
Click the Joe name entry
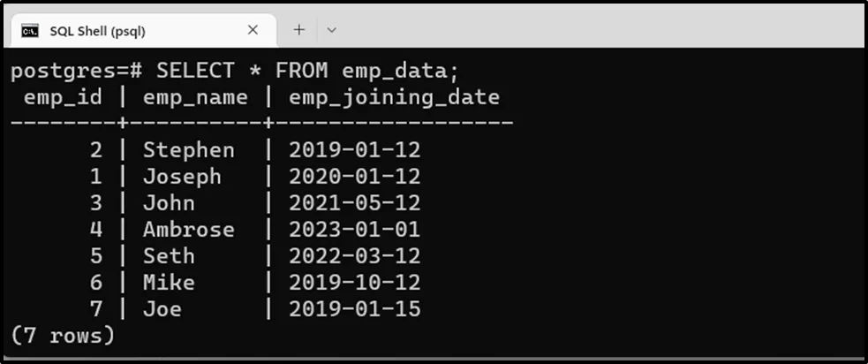point(162,309)
